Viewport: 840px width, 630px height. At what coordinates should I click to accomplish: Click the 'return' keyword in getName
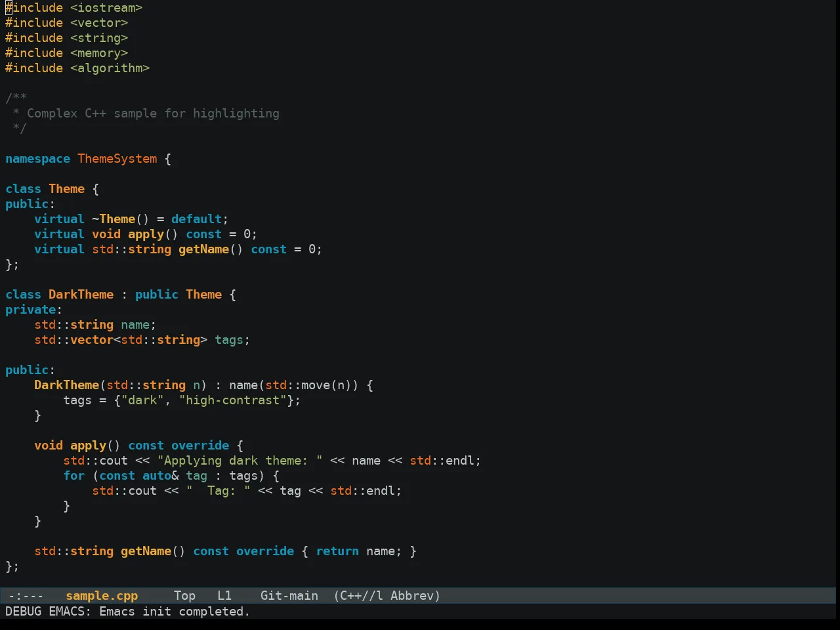(337, 551)
